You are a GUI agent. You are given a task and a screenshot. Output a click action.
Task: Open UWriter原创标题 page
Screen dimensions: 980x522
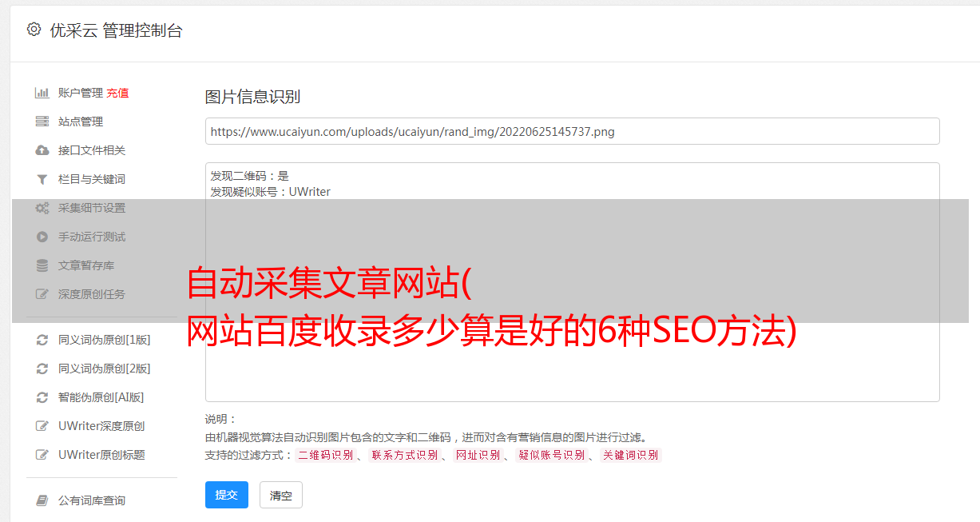coord(101,455)
